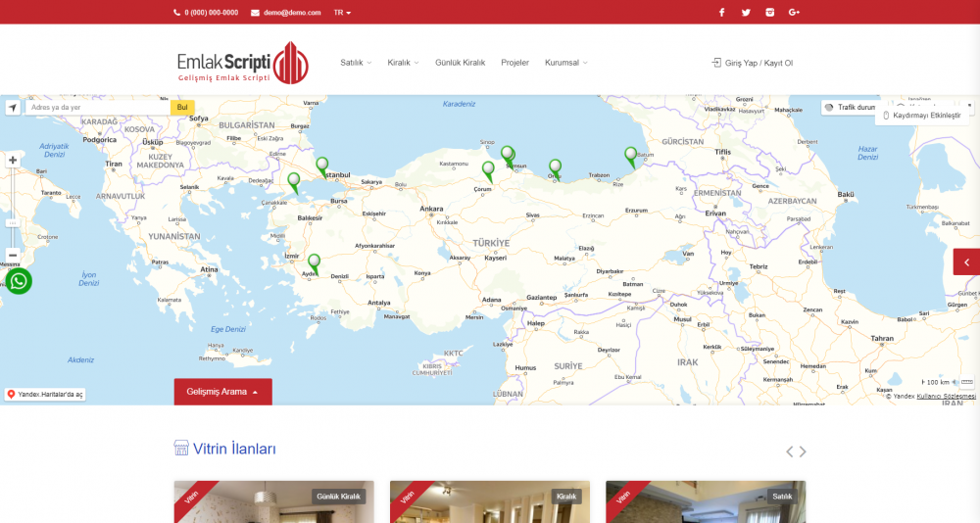This screenshot has width=980, height=523.
Task: Show next Vitrin İlanları slide
Action: [x=803, y=452]
